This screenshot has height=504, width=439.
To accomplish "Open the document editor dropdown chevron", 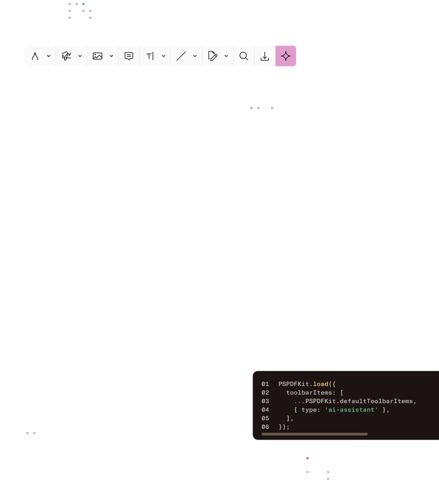I will 226,56.
